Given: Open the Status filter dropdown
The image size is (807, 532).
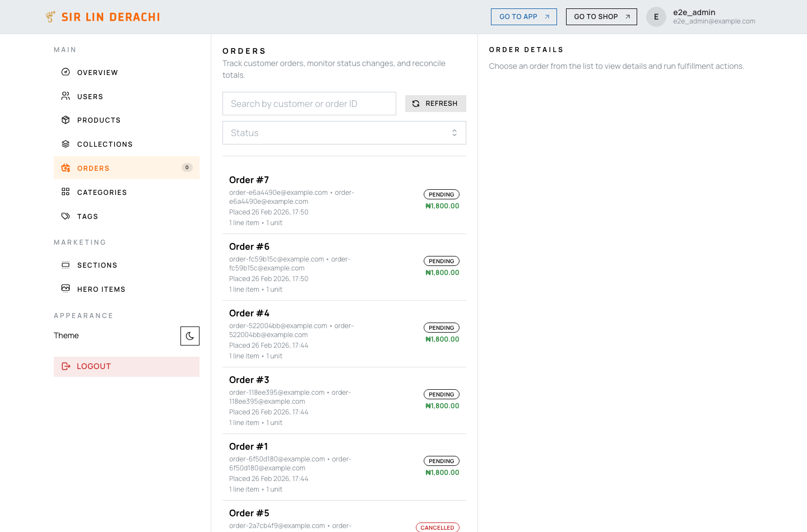Looking at the screenshot, I should coord(344,133).
